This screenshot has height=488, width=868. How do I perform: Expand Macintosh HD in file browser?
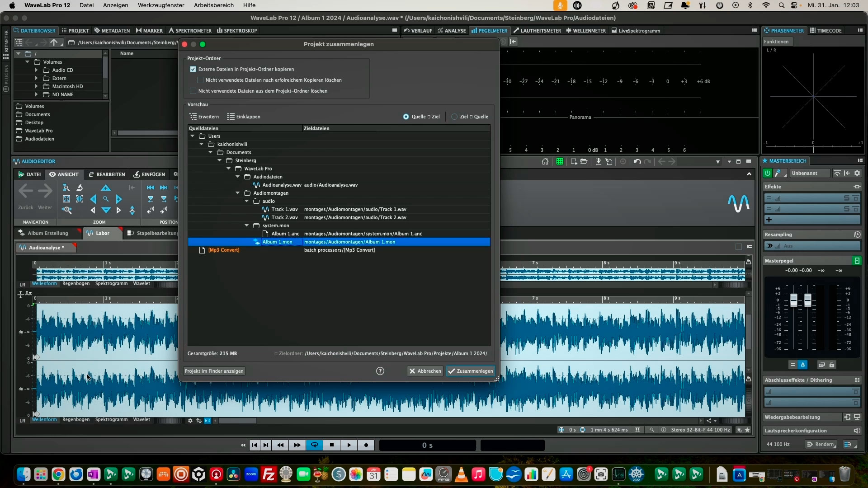point(36,86)
